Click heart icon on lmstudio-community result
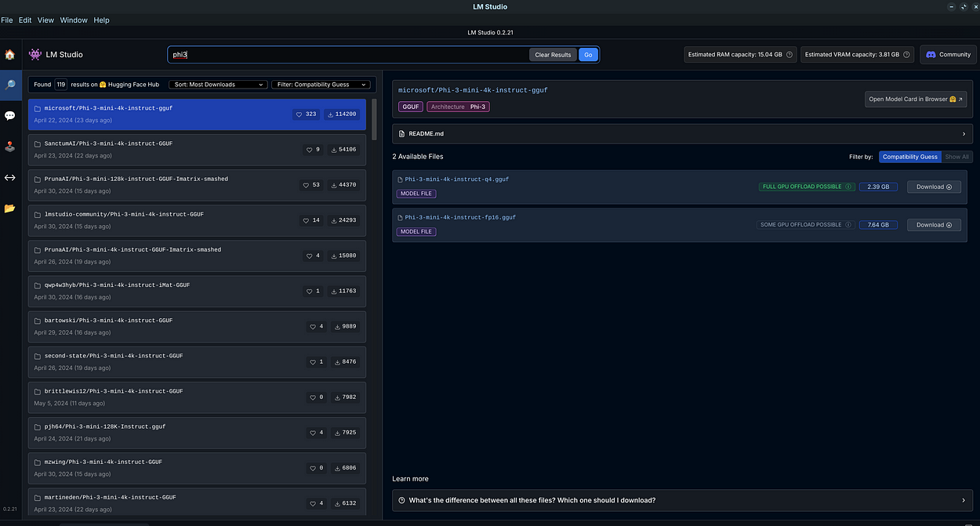Viewport: 980px width, 526px height. (x=307, y=220)
